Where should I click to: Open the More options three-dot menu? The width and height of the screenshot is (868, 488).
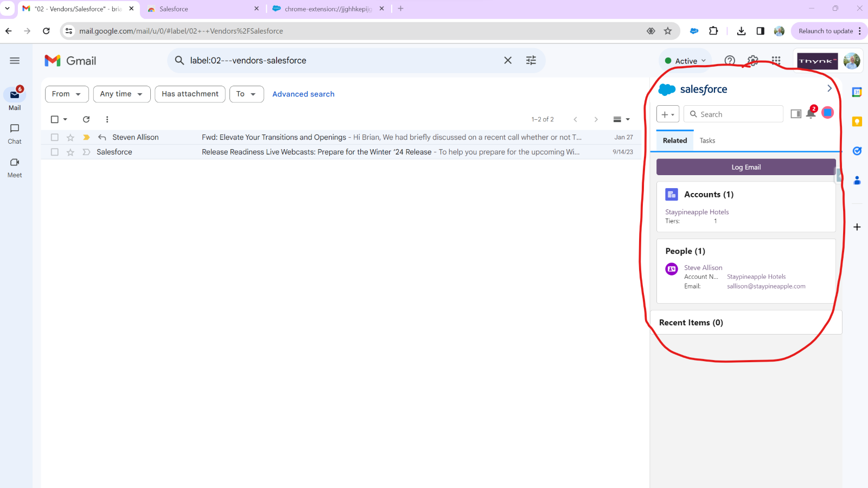click(x=107, y=119)
